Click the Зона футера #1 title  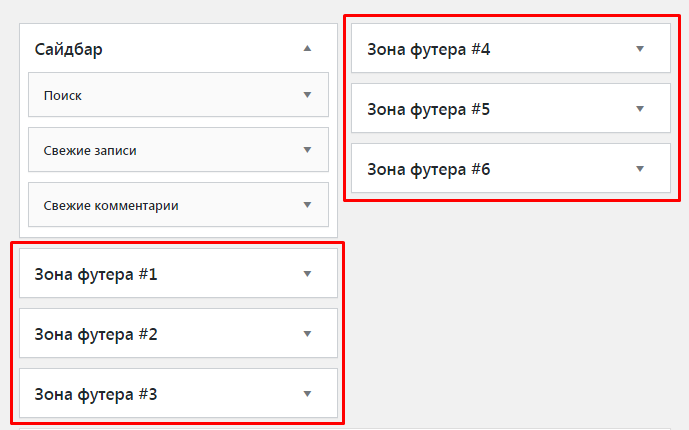[96, 273]
